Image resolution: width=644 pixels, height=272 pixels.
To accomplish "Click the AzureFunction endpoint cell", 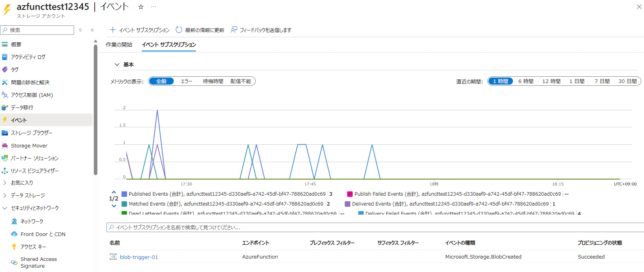I will click(260, 257).
